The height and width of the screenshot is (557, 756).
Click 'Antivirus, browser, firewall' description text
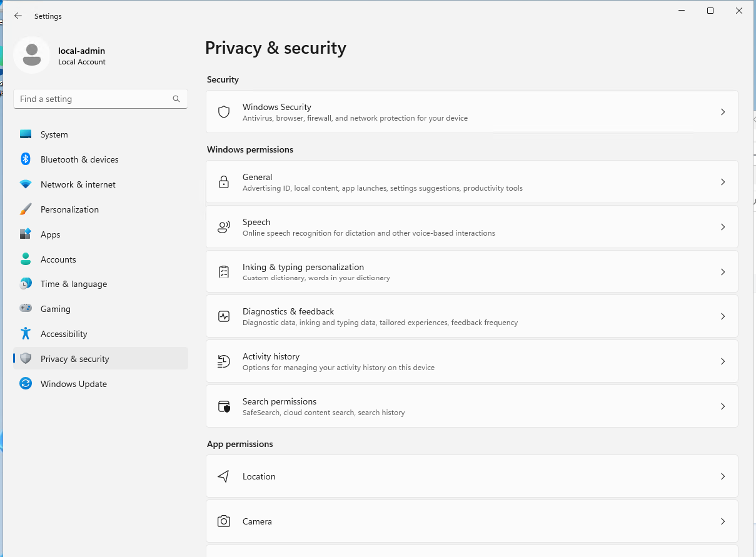point(355,118)
